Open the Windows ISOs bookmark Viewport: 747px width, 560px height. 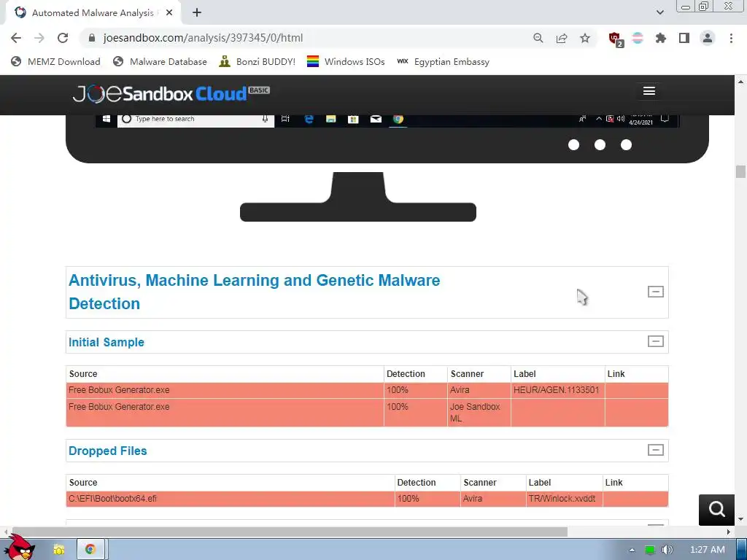(346, 61)
